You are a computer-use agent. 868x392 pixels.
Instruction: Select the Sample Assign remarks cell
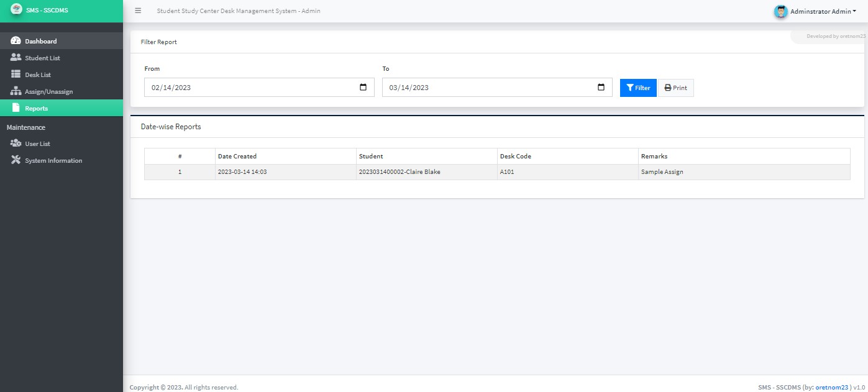(x=744, y=172)
